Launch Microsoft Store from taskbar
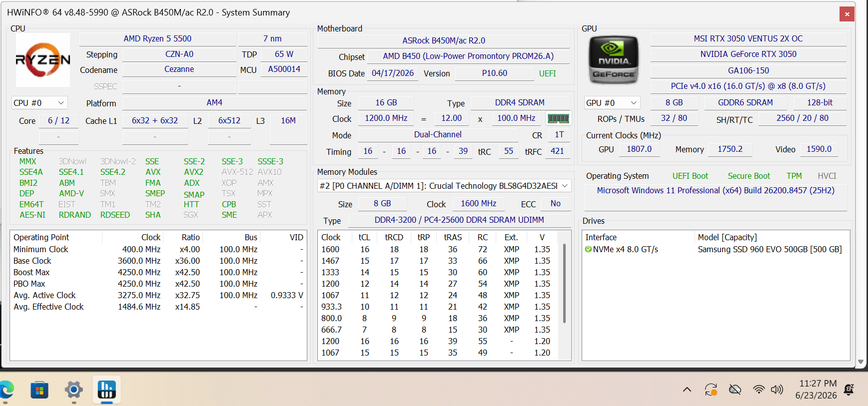The height and width of the screenshot is (406, 868). pos(39,390)
